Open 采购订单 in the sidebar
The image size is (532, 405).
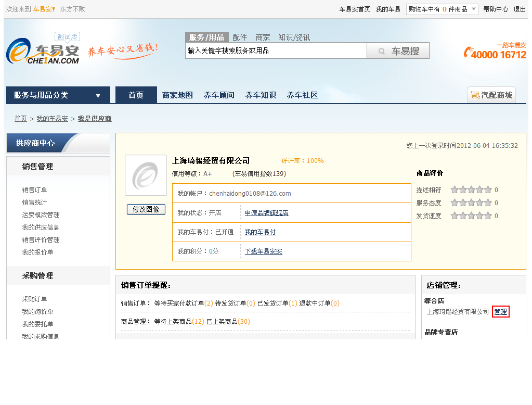(x=35, y=299)
